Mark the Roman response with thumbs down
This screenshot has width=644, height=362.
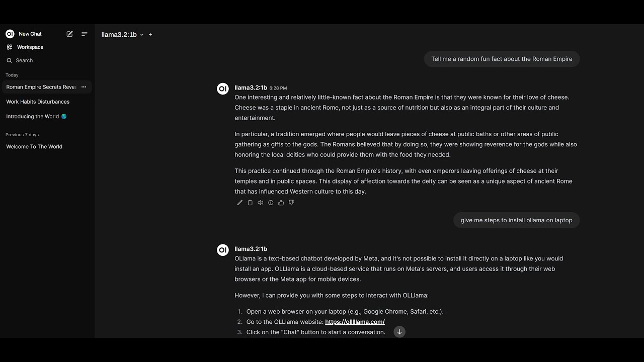click(x=291, y=203)
